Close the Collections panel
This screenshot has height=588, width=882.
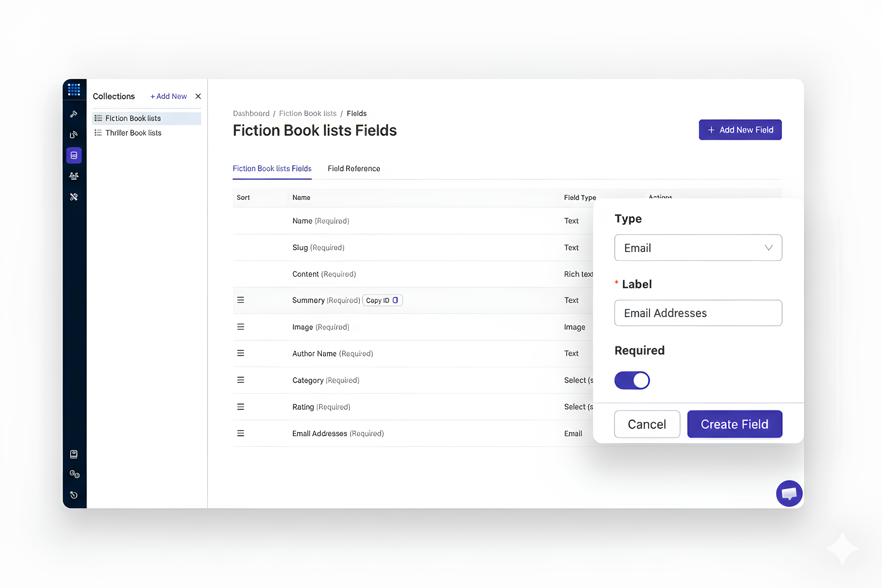tap(198, 96)
